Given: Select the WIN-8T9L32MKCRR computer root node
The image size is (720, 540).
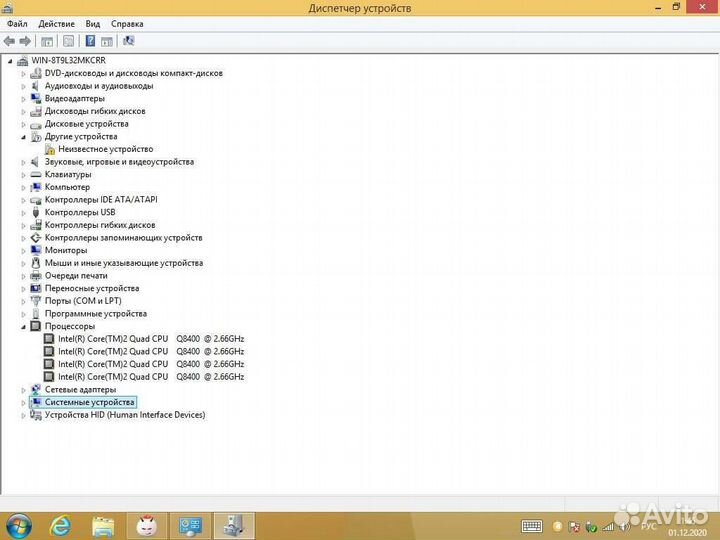Looking at the screenshot, I should pyautogui.click(x=68, y=60).
